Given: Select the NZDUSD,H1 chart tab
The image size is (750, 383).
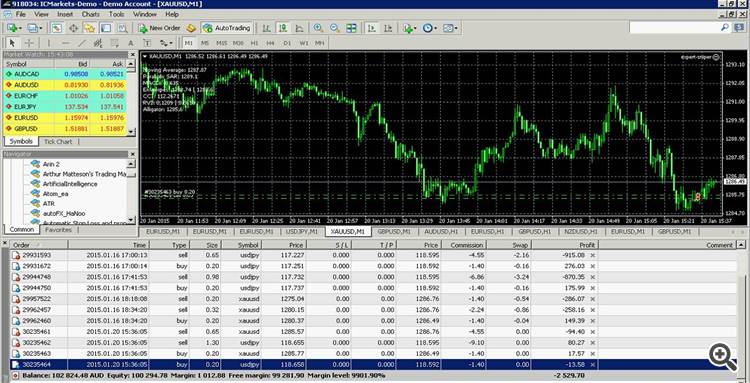Looking at the screenshot, I should [581, 231].
